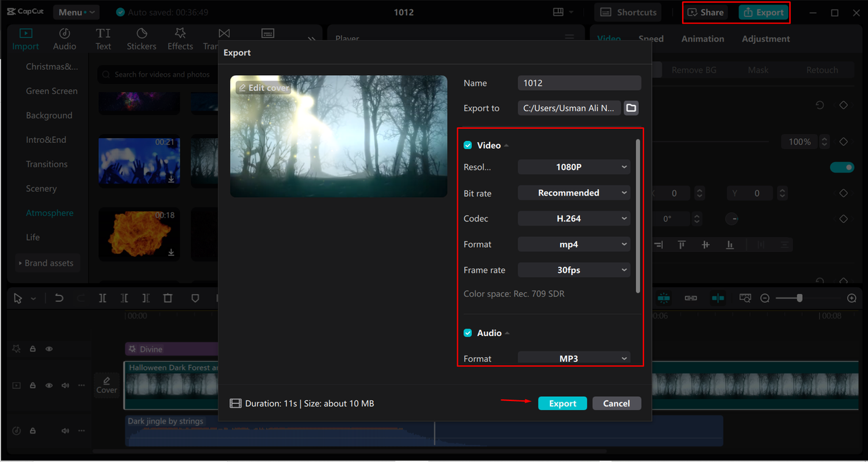Open the Frame rate dropdown showing 30fps
The width and height of the screenshot is (868, 462).
point(574,270)
